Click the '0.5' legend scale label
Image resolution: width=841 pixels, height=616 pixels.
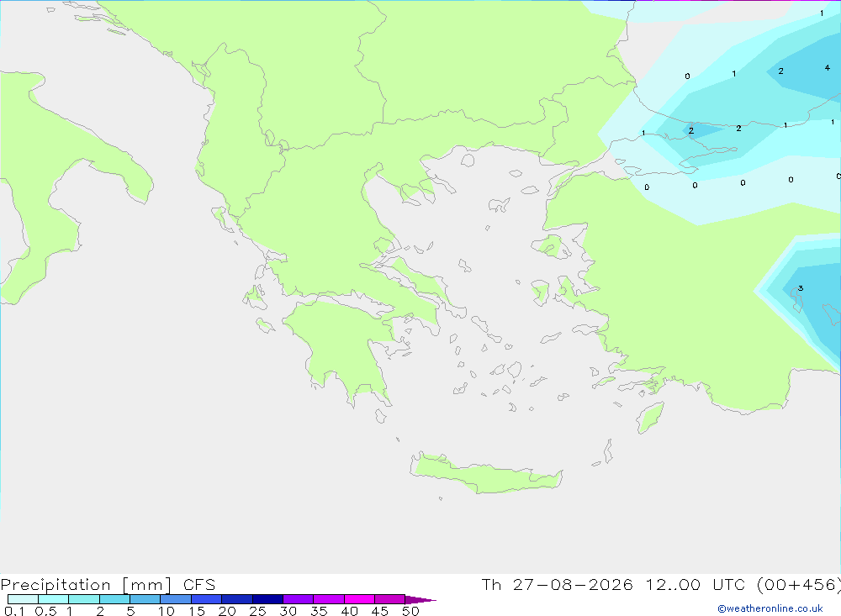(x=46, y=611)
